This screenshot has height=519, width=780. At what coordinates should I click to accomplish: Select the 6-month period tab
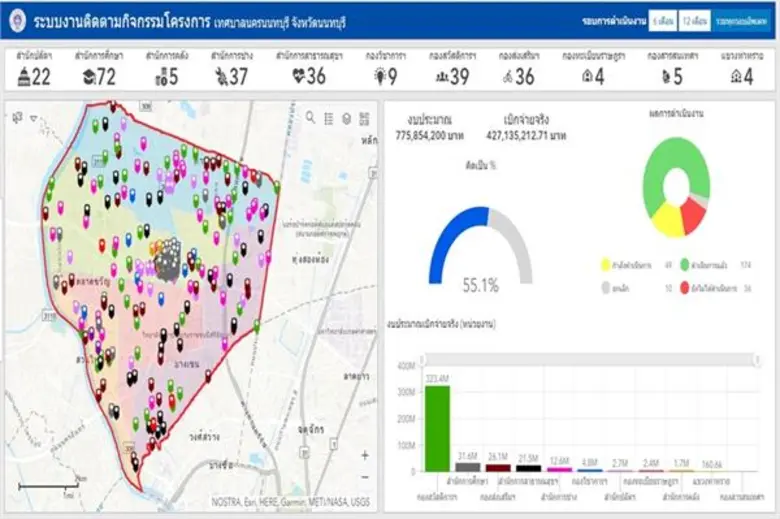point(661,20)
